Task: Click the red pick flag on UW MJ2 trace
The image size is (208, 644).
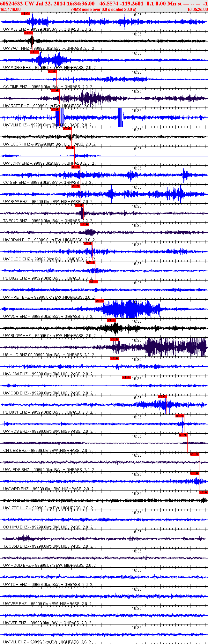Action: [x=26, y=14]
